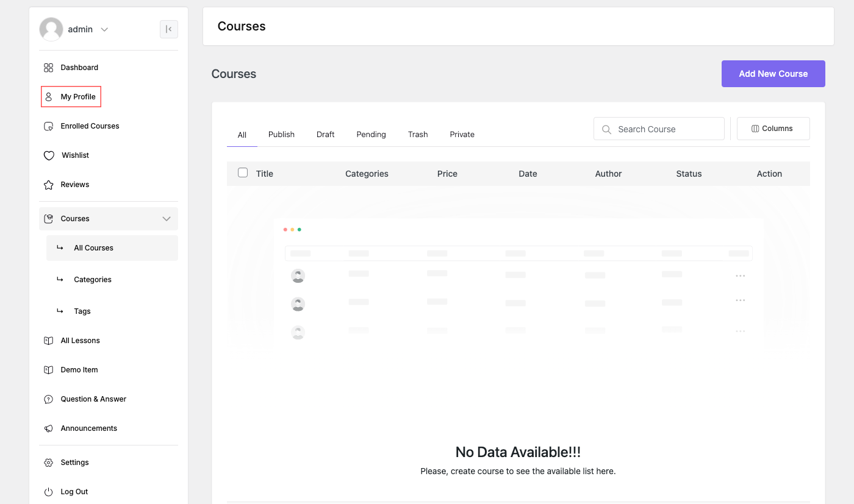Click the Wishlist heart icon
This screenshot has height=504, width=854.
tap(49, 155)
